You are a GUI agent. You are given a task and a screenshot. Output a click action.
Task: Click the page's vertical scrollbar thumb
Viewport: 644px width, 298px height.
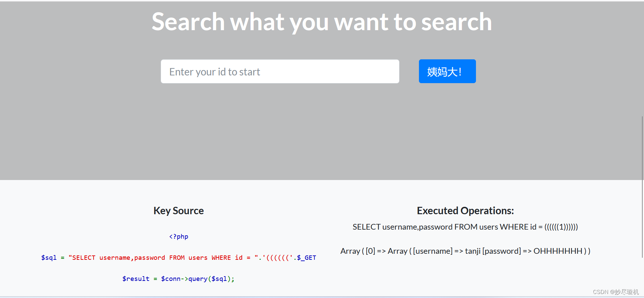tap(642, 187)
